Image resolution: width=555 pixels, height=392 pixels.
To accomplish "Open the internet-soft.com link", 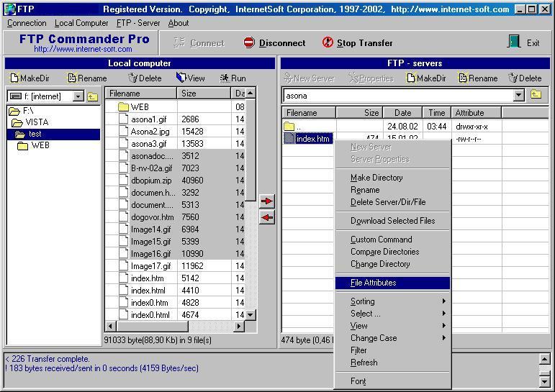I will tap(83, 50).
